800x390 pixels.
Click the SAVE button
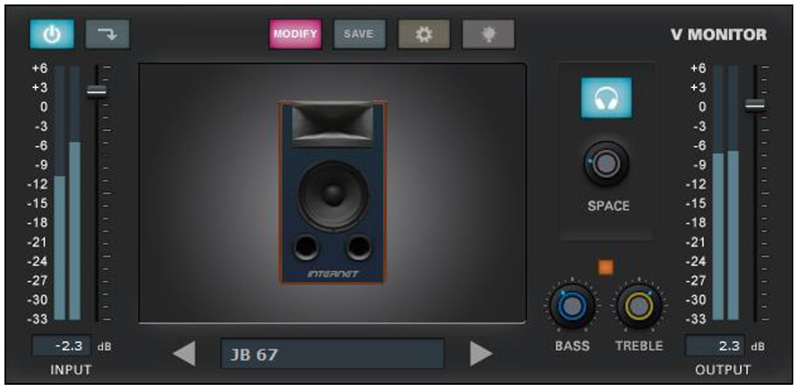[x=359, y=34]
